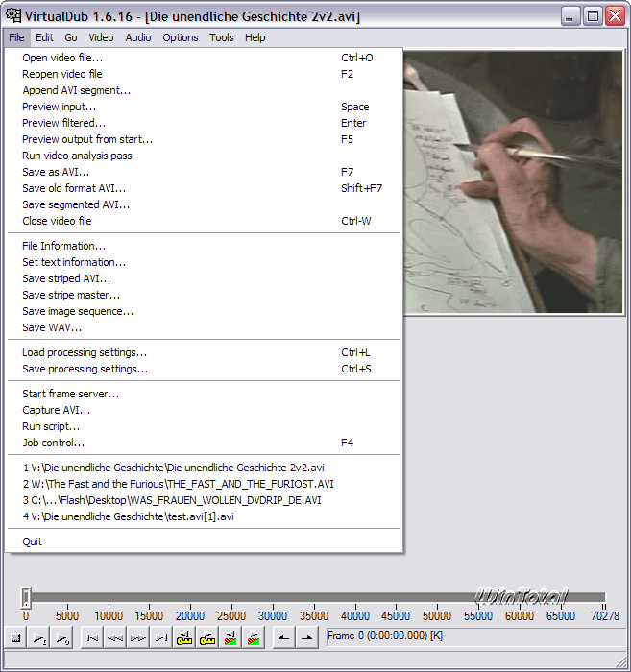Click the Stop playback button
The height and width of the screenshot is (672, 631).
coord(16,637)
